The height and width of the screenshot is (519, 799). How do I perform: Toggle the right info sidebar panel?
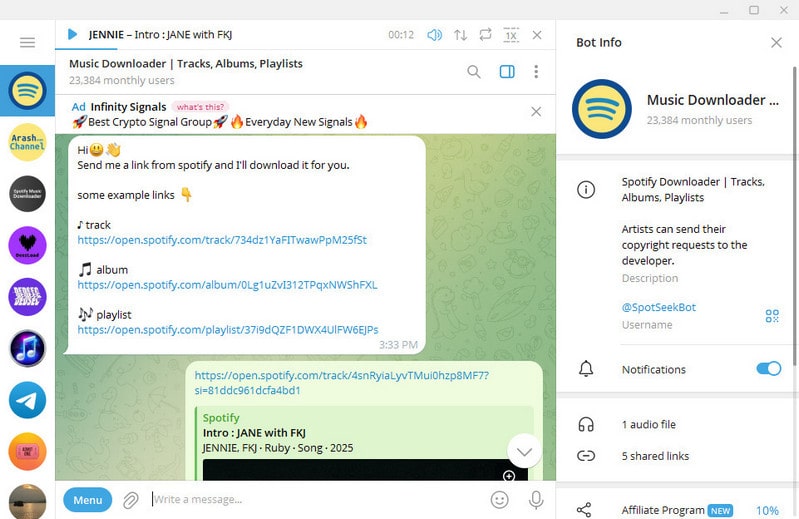click(507, 72)
